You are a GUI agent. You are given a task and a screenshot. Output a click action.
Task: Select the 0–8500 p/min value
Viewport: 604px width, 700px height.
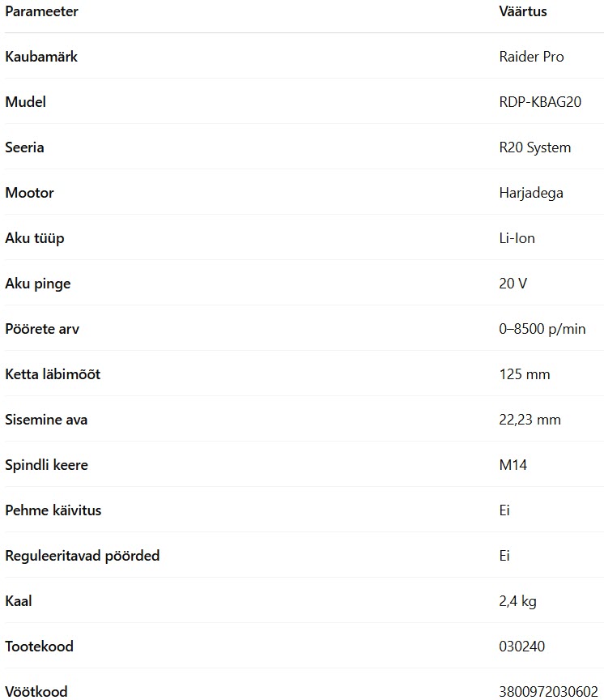point(542,329)
